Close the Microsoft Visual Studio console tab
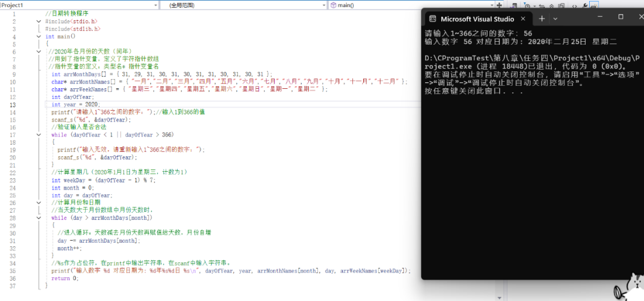This screenshot has width=644, height=301. coord(524,19)
